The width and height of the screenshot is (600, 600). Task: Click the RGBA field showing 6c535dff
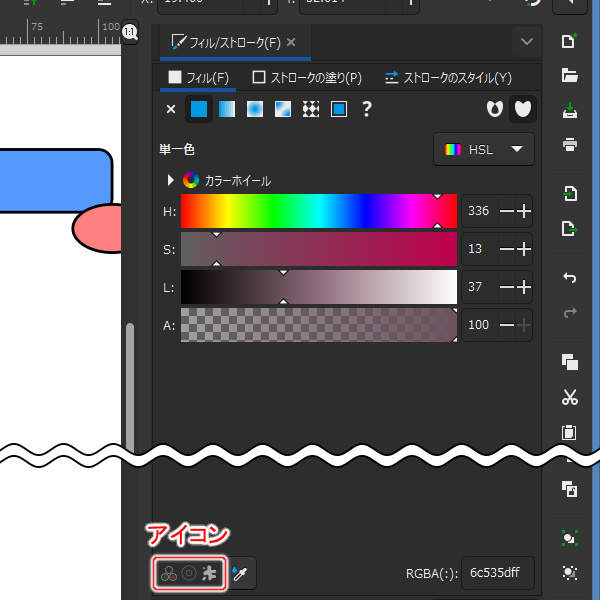pyautogui.click(x=497, y=573)
